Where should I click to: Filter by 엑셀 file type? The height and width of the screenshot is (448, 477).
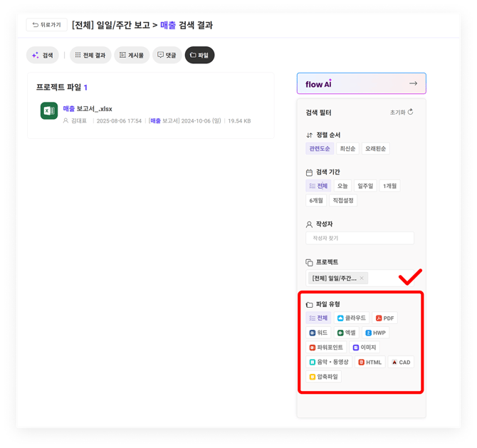pos(347,333)
